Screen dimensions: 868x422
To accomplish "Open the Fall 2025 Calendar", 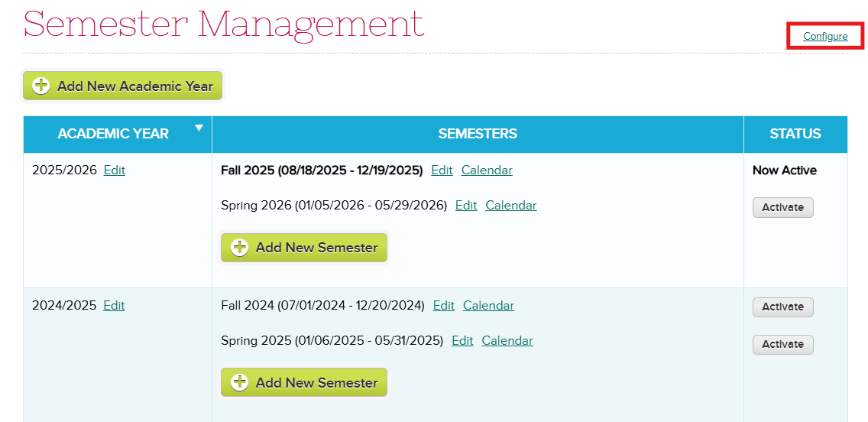I will 487,170.
